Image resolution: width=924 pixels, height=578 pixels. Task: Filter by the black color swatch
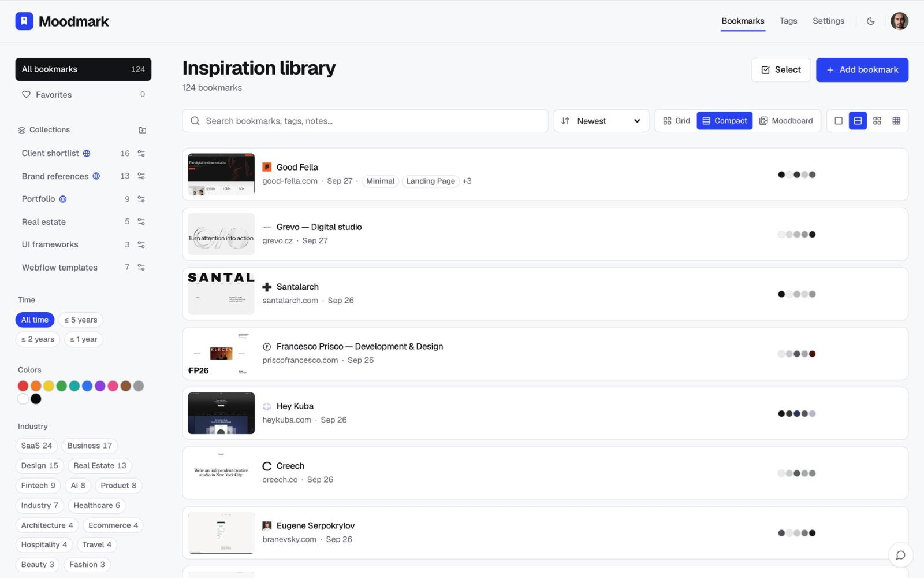pyautogui.click(x=36, y=399)
